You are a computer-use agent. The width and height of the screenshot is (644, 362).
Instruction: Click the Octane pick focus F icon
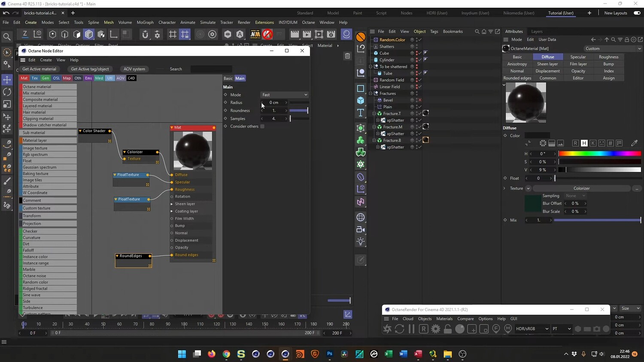[496, 329]
